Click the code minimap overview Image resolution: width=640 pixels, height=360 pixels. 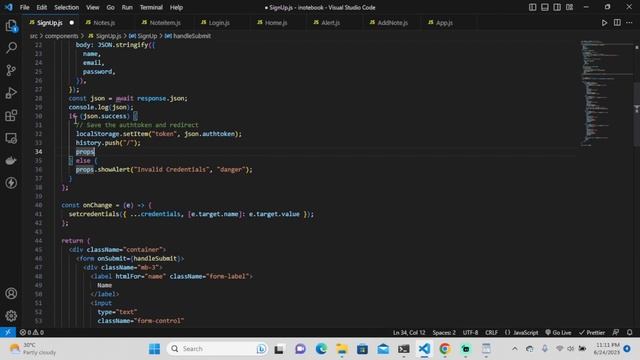pyautogui.click(x=606, y=93)
